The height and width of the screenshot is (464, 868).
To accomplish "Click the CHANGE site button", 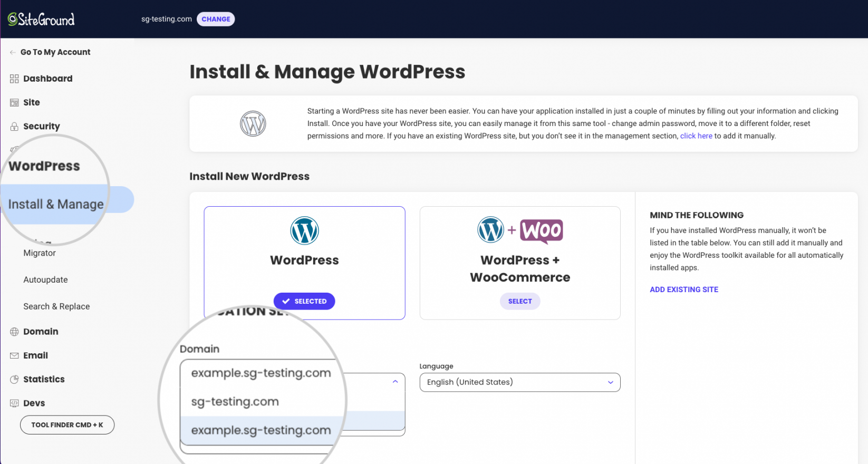I will pyautogui.click(x=216, y=19).
